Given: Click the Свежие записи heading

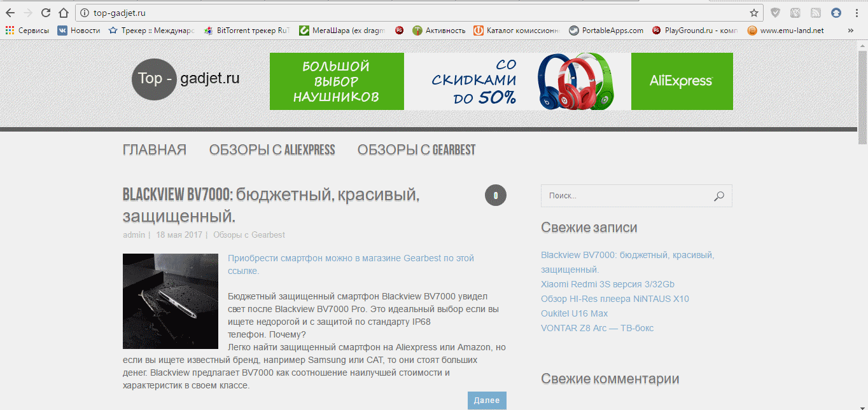Looking at the screenshot, I should [589, 228].
